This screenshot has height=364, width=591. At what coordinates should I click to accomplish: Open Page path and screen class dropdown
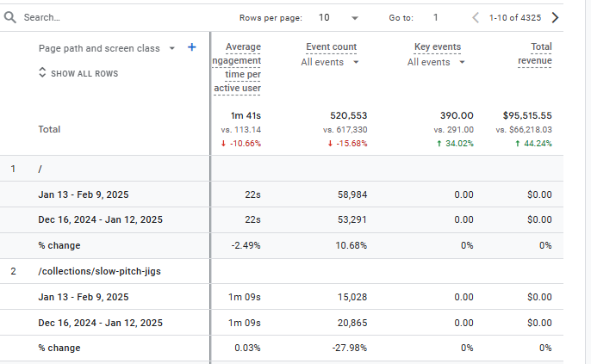point(172,48)
